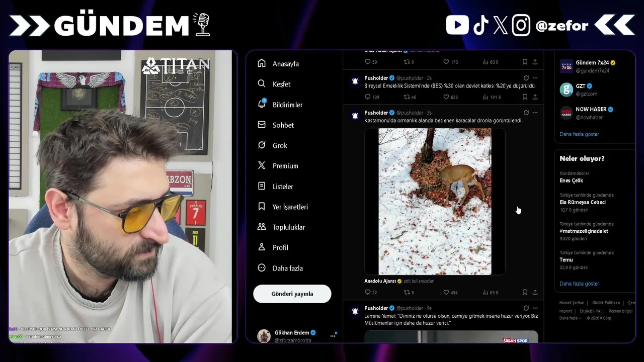
Task: Bookmark the BES devlet katkısı tweet
Action: coord(525,97)
